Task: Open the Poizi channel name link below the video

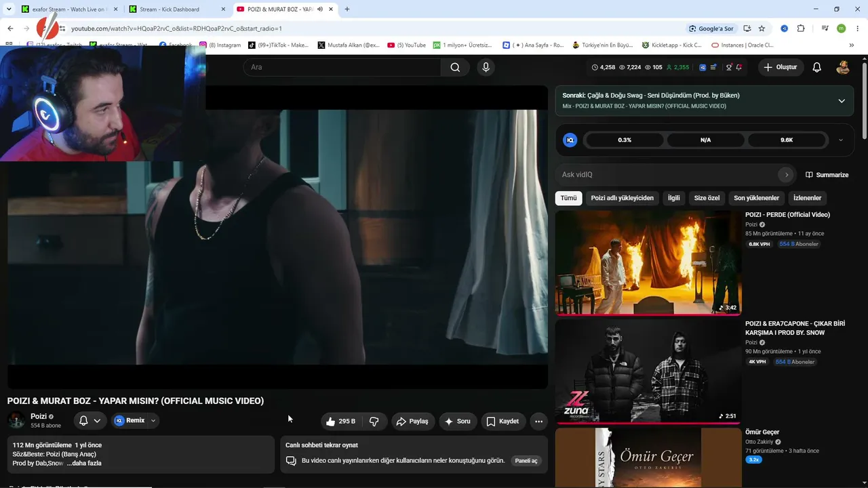Action: click(x=39, y=416)
